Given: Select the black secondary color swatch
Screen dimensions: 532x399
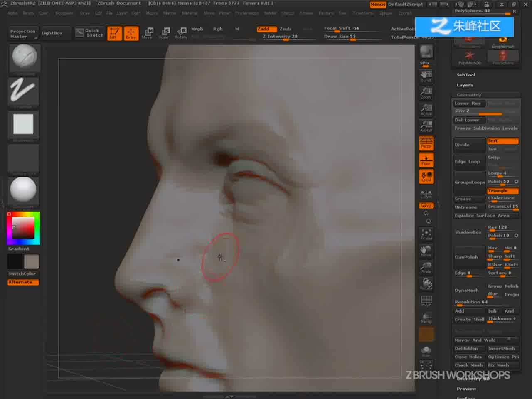Looking at the screenshot, I should tap(15, 262).
